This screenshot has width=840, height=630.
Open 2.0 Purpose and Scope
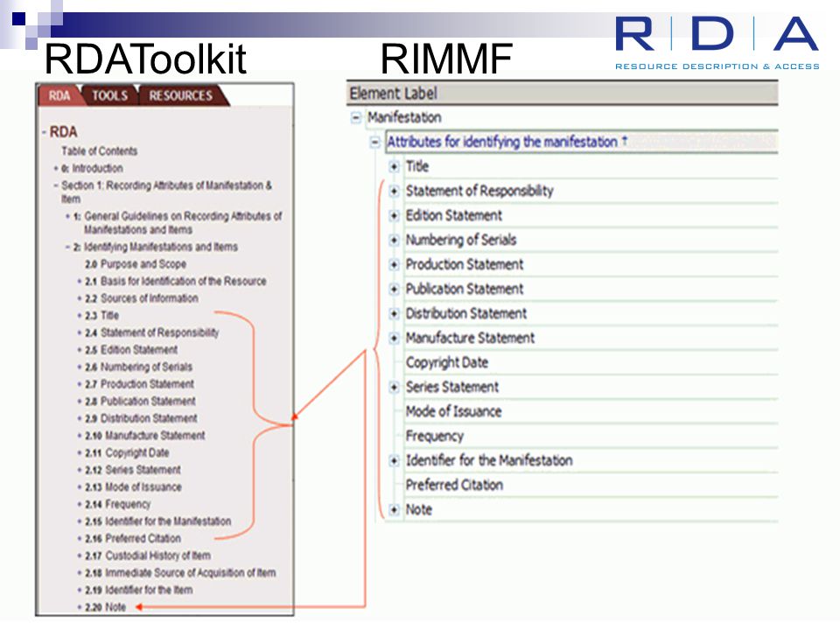(x=136, y=264)
